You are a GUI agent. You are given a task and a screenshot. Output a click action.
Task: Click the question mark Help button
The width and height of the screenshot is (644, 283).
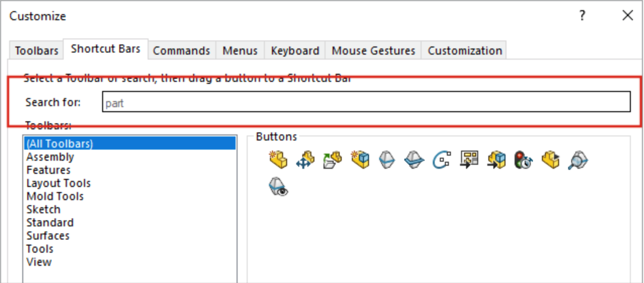tap(582, 16)
